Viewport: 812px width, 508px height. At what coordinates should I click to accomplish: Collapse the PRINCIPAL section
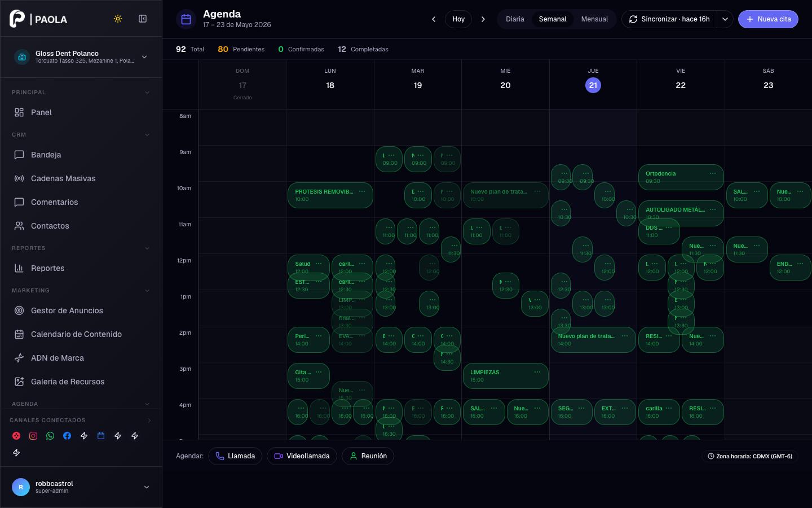point(147,93)
